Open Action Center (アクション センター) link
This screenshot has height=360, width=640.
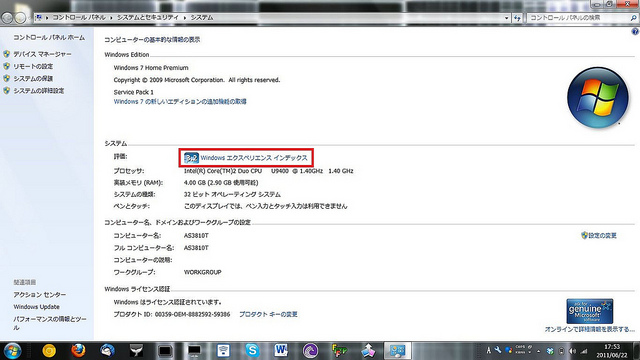(x=40, y=295)
